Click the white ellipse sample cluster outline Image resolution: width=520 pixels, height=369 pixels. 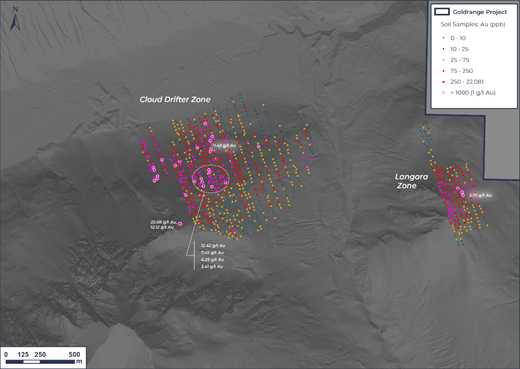211,179
